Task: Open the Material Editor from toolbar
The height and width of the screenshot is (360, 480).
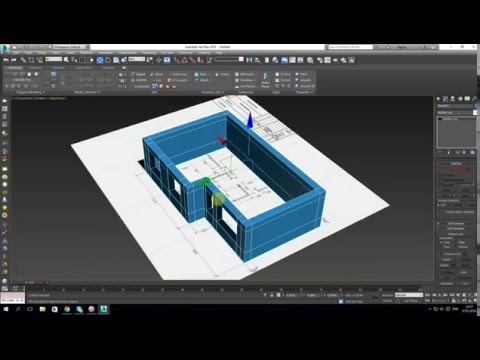Action: [x=310, y=60]
